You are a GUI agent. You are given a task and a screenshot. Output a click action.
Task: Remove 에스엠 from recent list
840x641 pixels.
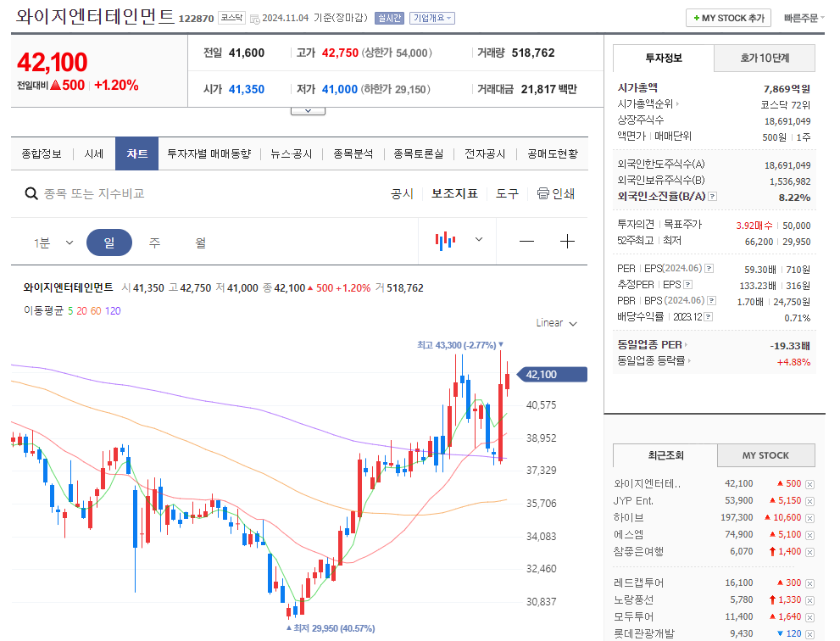point(809,535)
